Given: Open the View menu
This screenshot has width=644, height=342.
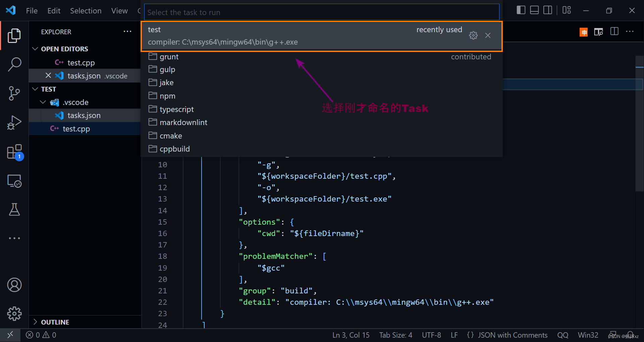Looking at the screenshot, I should tap(119, 11).
